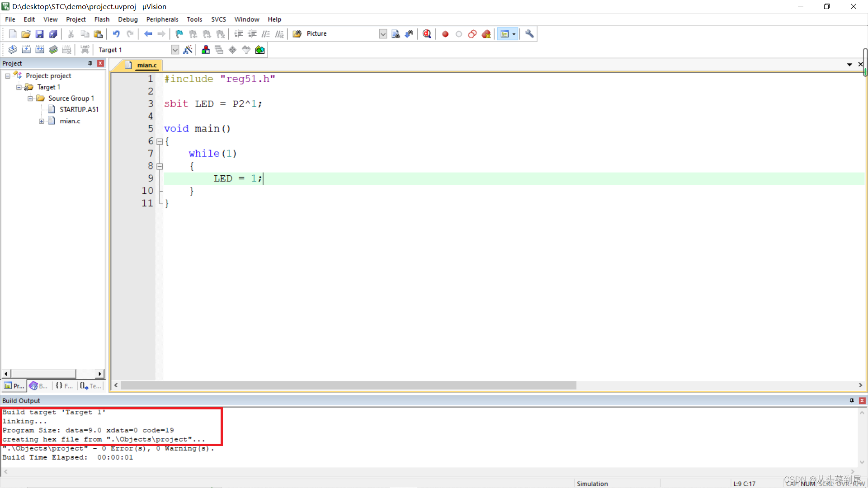
Task: Open the File menu
Action: 10,19
